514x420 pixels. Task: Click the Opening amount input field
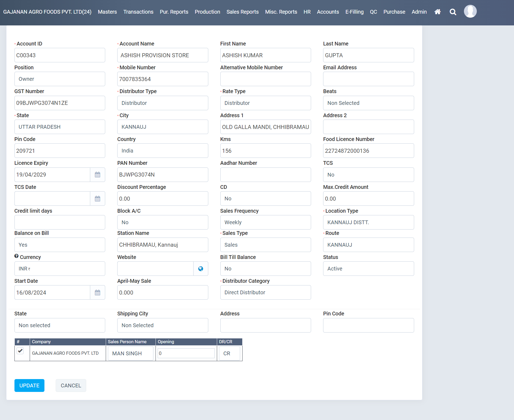(186, 353)
